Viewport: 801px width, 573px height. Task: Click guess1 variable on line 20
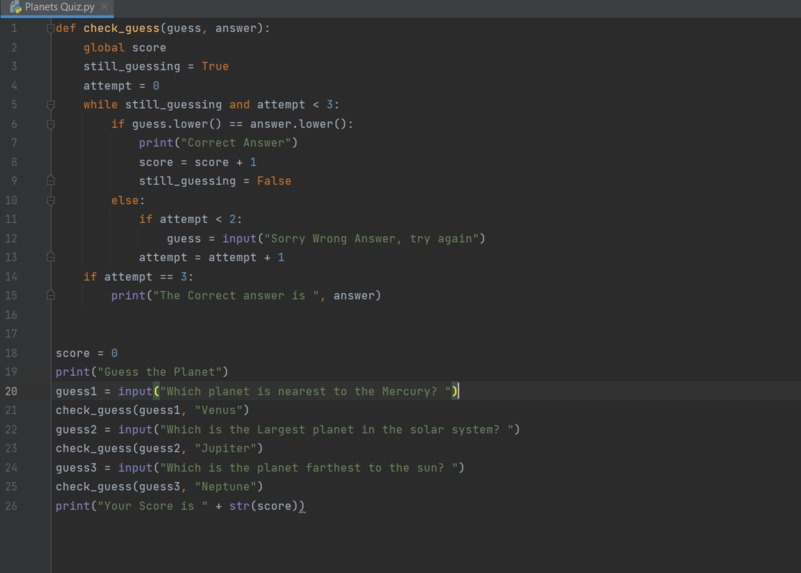pos(76,392)
